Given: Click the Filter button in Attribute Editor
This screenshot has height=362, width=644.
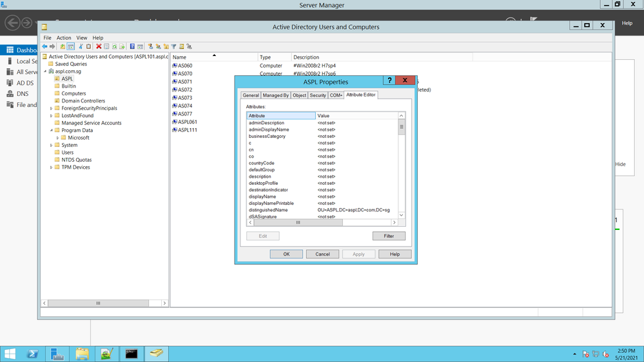Looking at the screenshot, I should [x=389, y=236].
